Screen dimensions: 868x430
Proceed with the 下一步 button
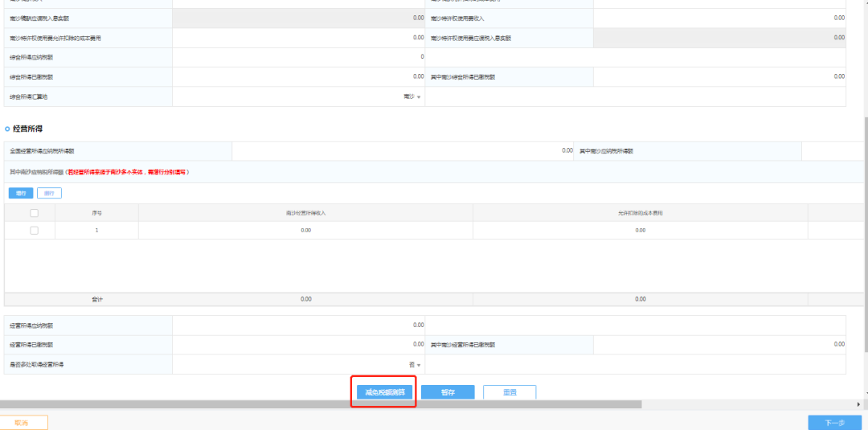tap(834, 423)
